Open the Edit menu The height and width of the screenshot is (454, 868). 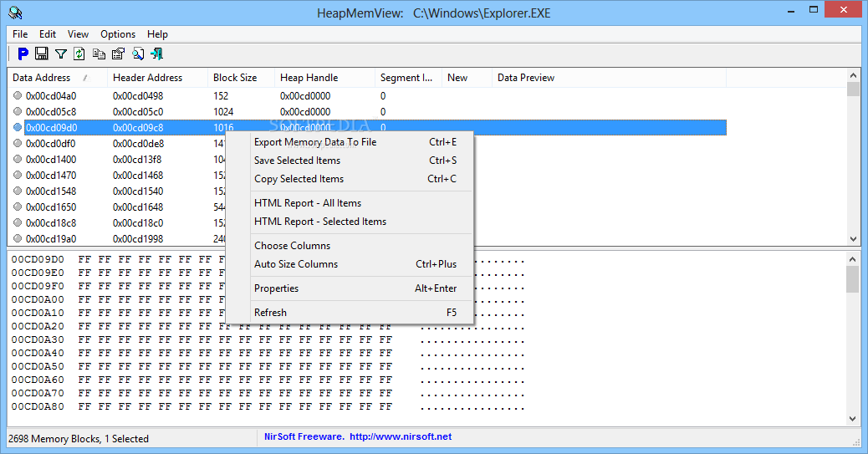[48, 34]
